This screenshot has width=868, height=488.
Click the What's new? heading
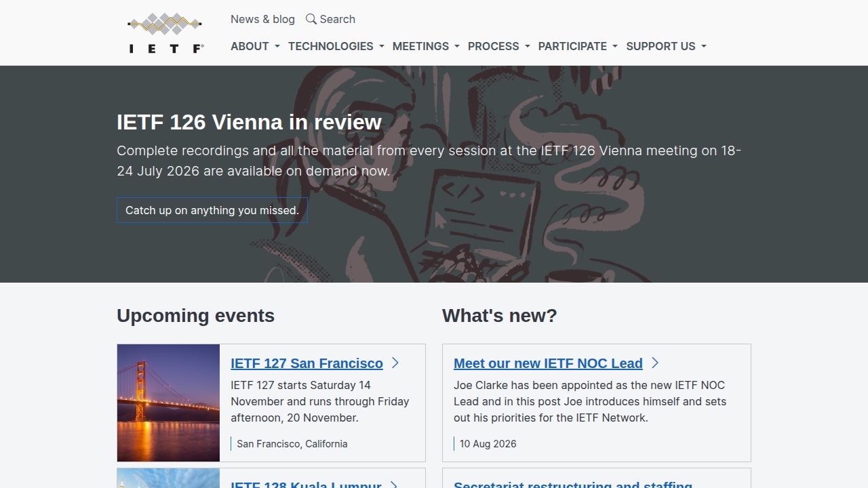pos(499,316)
